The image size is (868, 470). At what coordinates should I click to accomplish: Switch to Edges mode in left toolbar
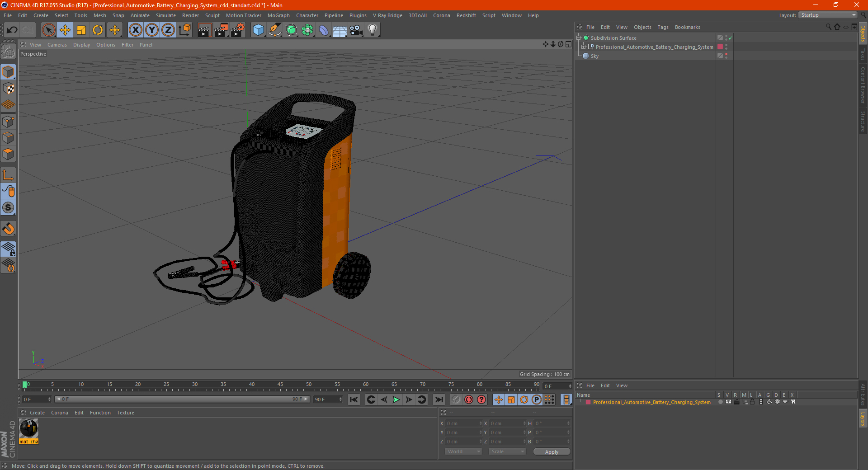pos(8,138)
